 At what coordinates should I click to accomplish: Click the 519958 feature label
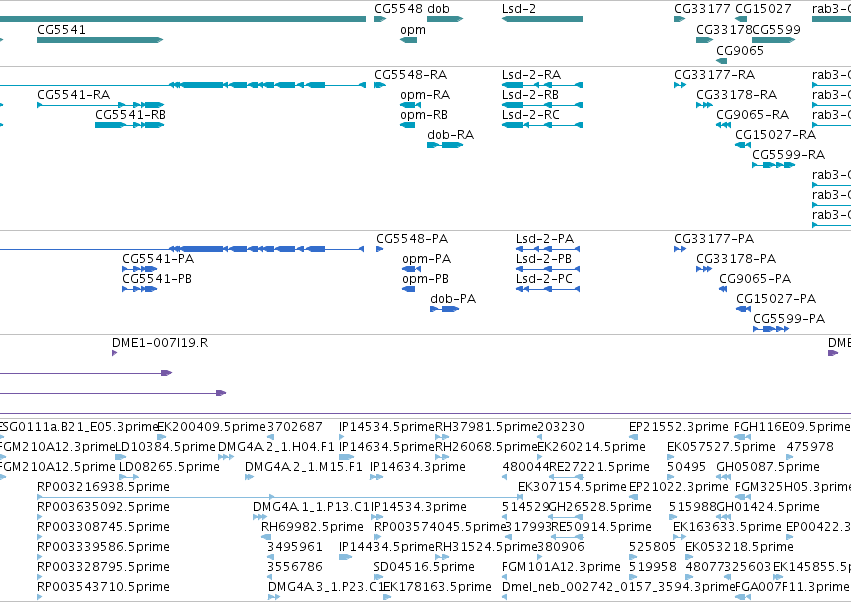653,567
